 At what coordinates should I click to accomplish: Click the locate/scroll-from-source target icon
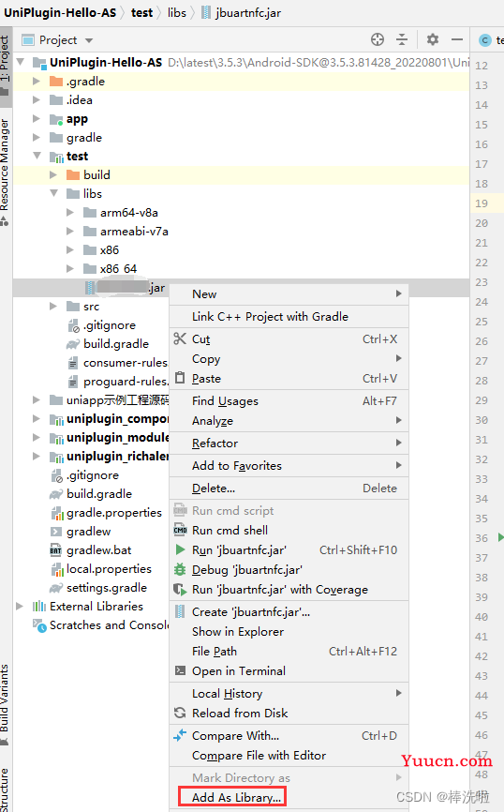click(x=378, y=39)
